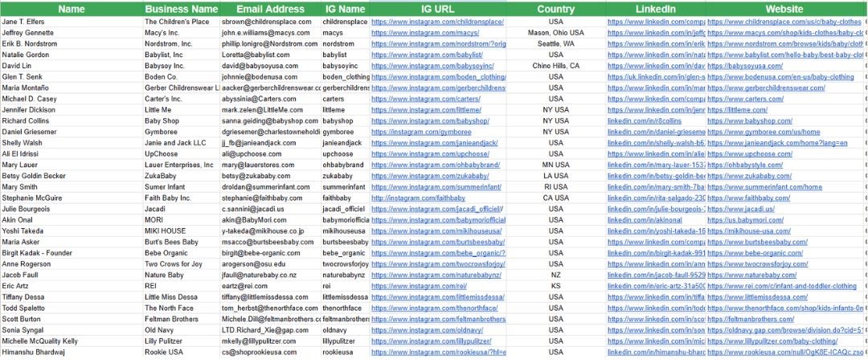868x363 pixels.
Task: Select the KS country cell
Action: 556,286
